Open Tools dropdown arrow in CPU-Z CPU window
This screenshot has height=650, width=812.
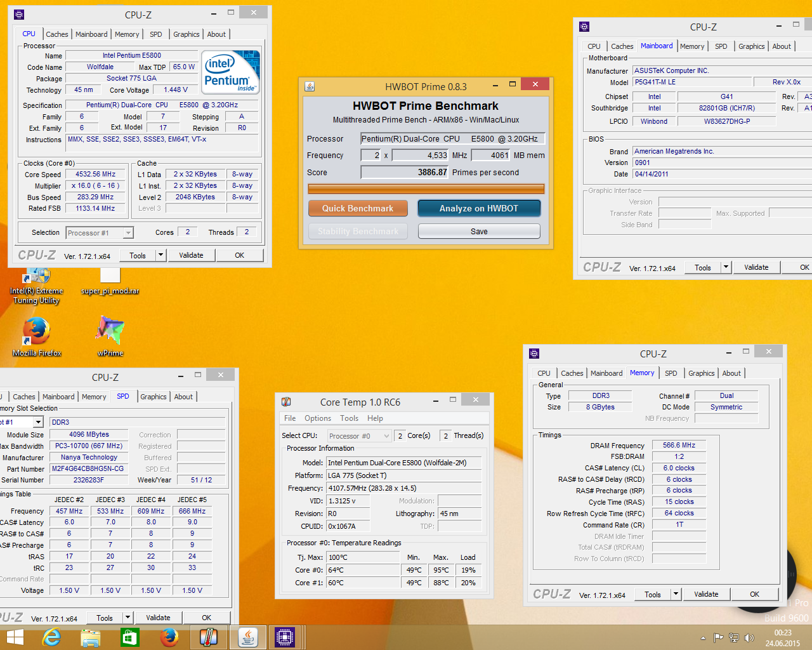(x=160, y=255)
